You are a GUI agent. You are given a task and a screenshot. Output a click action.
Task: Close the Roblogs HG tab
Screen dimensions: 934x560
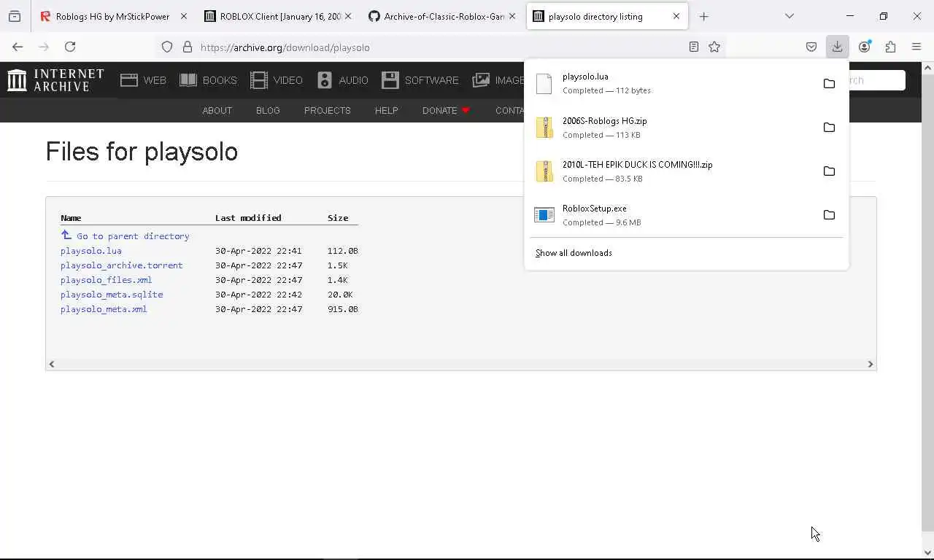pyautogui.click(x=183, y=16)
